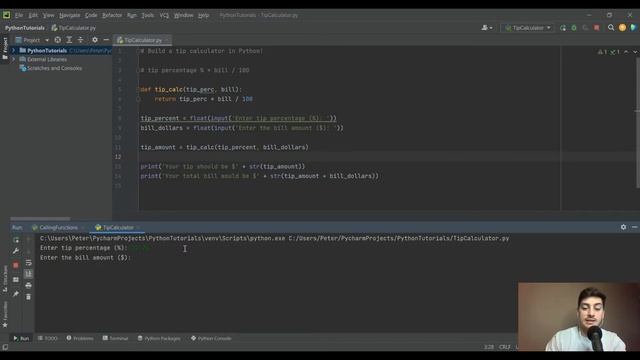640x360 pixels.
Task: Click Collapse All icon in Project panel
Action: point(80,40)
